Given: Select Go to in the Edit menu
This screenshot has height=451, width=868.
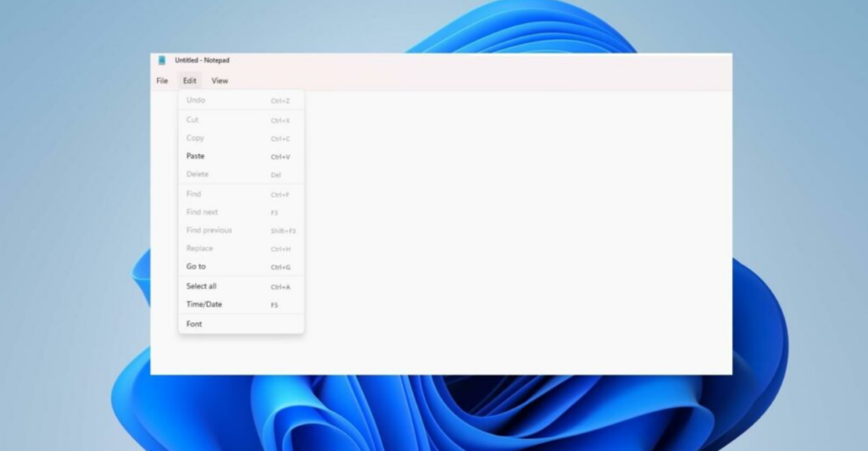Looking at the screenshot, I should (x=242, y=267).
